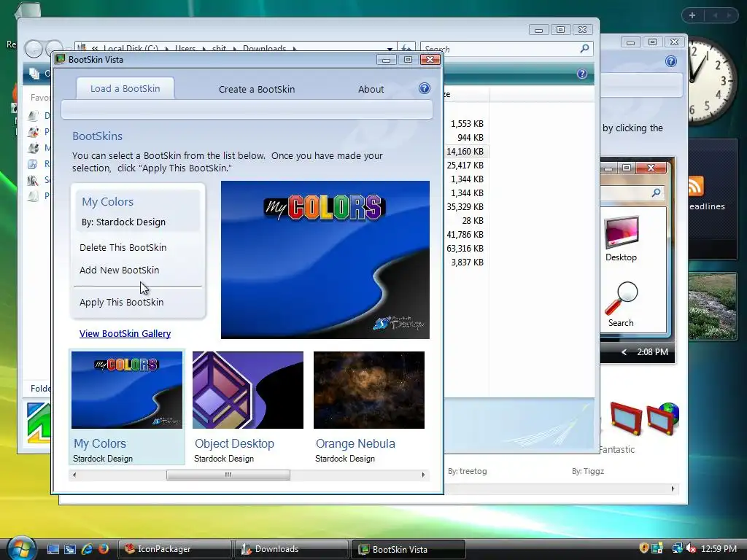Click the muted volume tray icon
Screen dimensions: 747x560
click(x=691, y=548)
